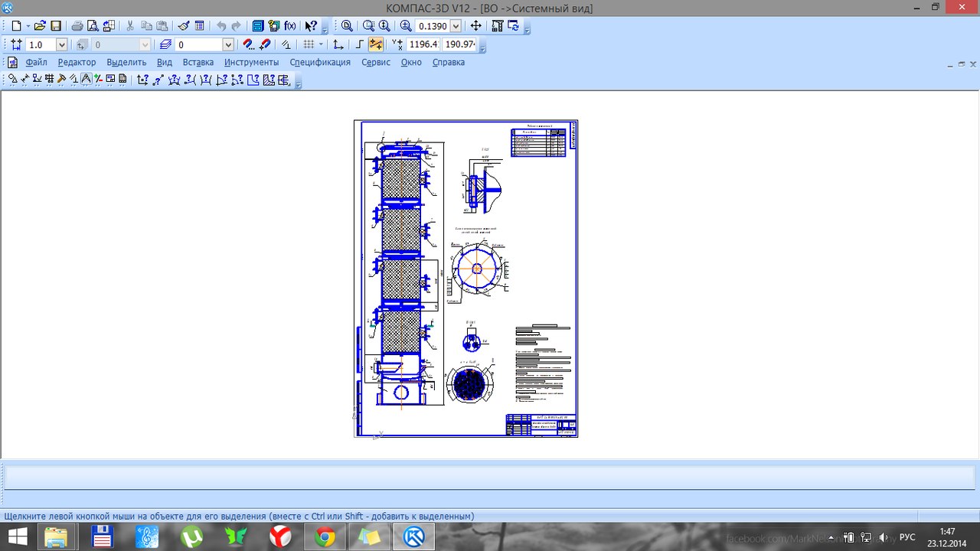The height and width of the screenshot is (551, 980).
Task: Disable snaps with the crossed magnet icon
Action: coord(265,45)
